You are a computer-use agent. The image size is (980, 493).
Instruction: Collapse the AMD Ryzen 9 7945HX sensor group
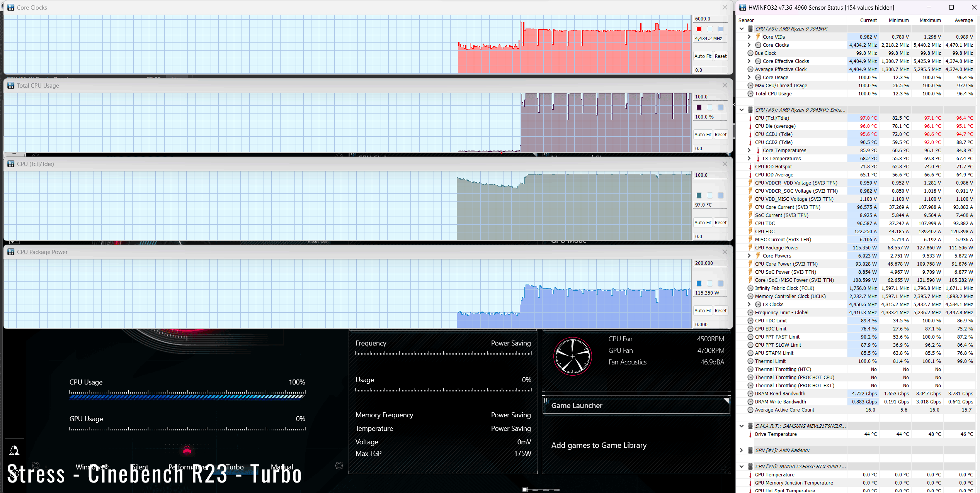coord(741,29)
